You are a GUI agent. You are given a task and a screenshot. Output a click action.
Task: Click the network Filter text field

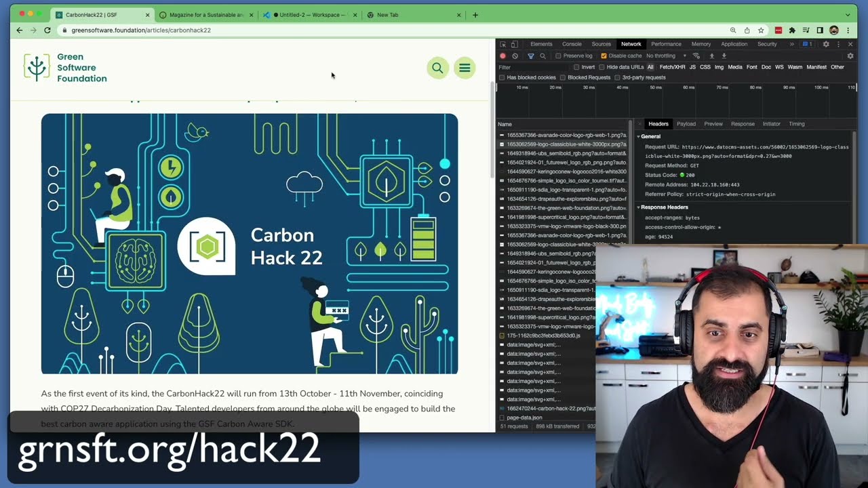[x=532, y=67]
